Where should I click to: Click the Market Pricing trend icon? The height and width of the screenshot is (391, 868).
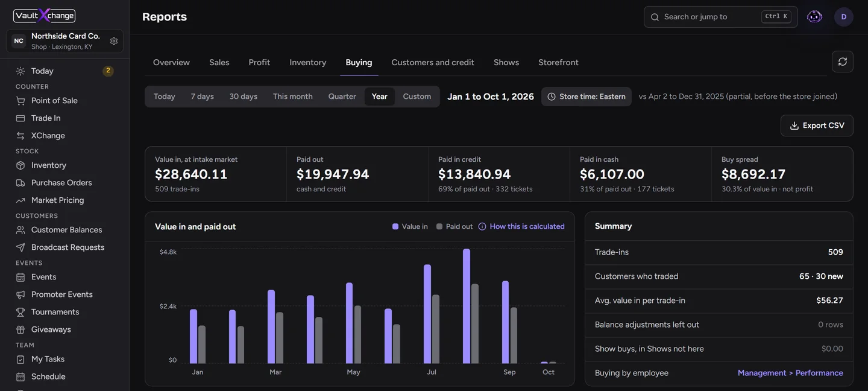[x=20, y=200]
